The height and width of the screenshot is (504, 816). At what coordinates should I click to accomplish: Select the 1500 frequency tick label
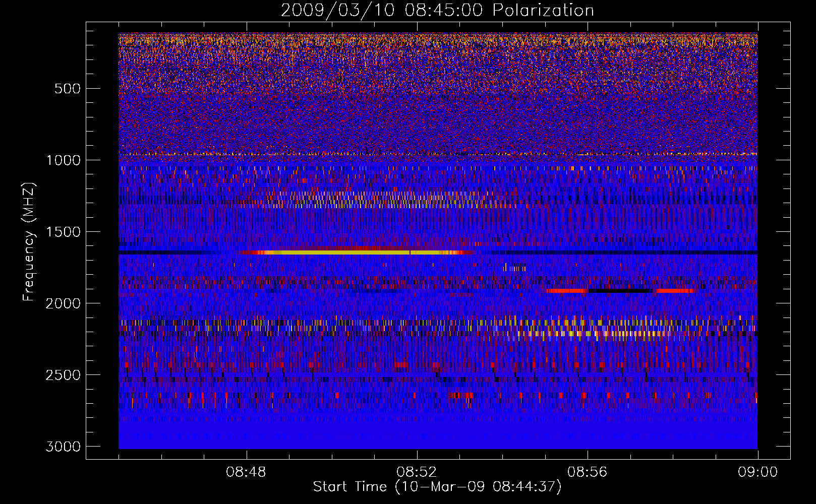click(x=63, y=232)
